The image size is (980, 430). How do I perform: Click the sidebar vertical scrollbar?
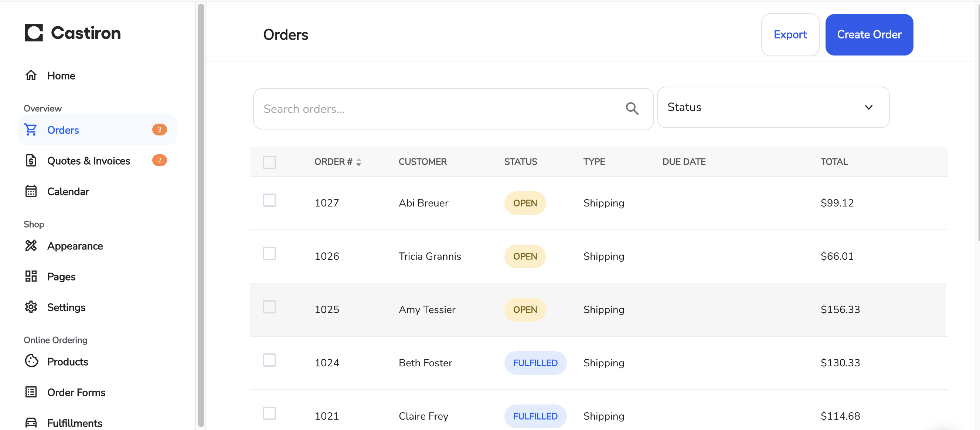(x=201, y=215)
